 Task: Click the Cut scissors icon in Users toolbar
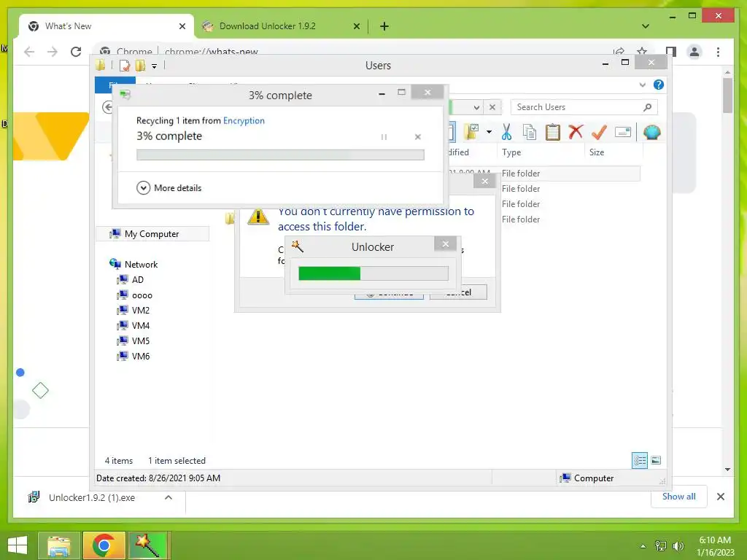coord(506,132)
